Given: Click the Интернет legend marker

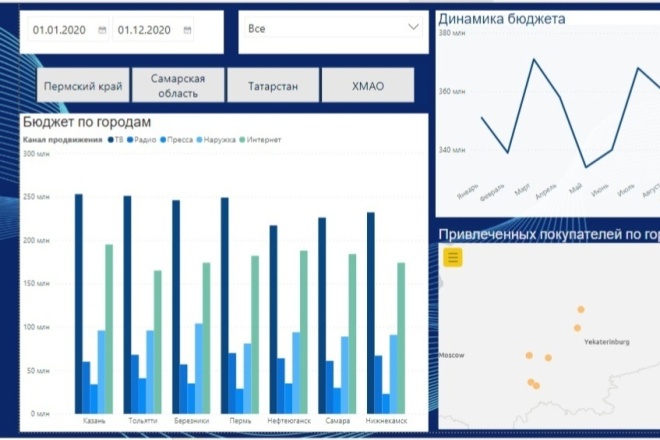Looking at the screenshot, I should click(x=242, y=140).
